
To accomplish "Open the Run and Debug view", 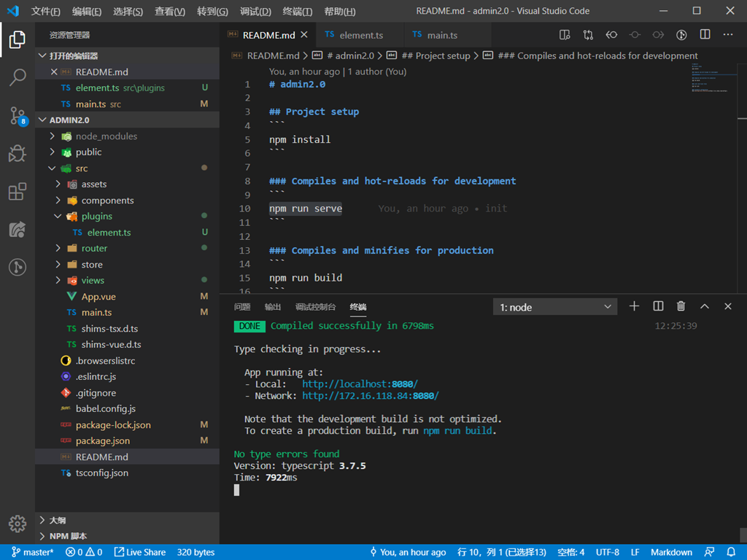I will pos(18,153).
